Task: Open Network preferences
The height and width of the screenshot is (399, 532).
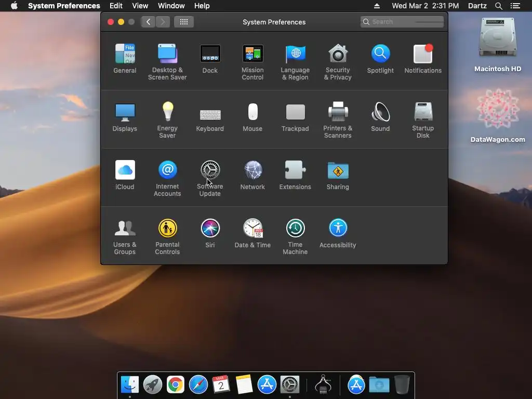Action: click(252, 175)
